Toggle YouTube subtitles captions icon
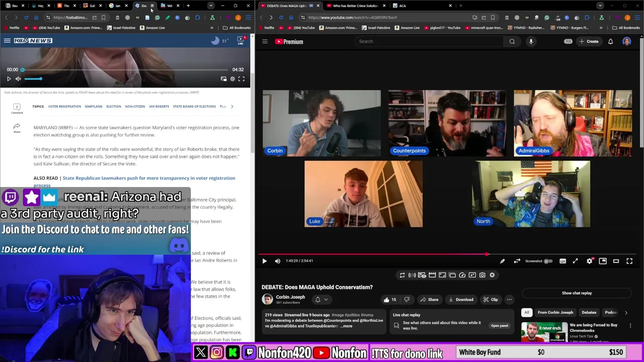The image size is (644, 362). tap(562, 261)
